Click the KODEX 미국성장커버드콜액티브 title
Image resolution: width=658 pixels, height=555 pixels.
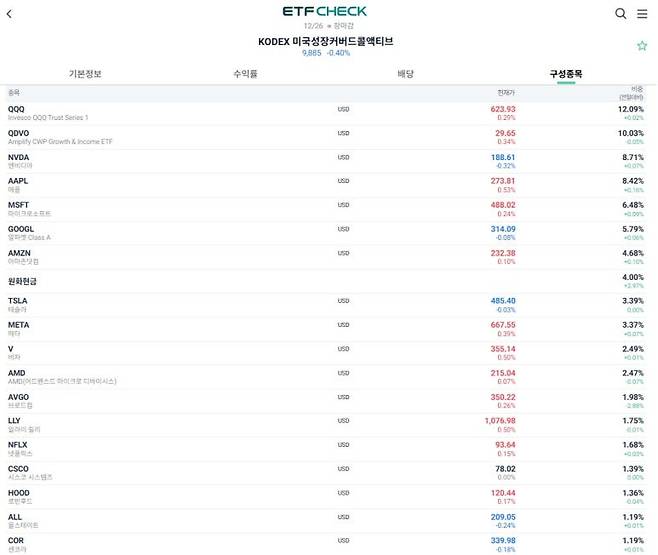[x=326, y=41]
